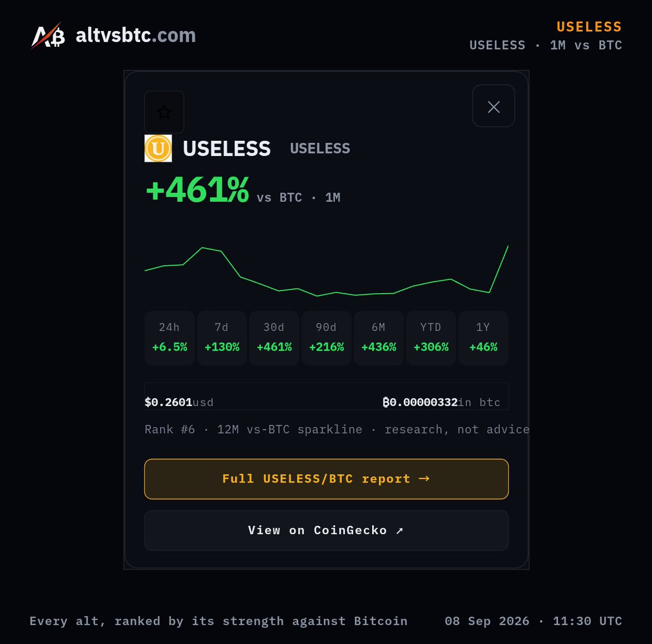Click the USELESS coin logo icon
Image resolution: width=652 pixels, height=644 pixels.
click(158, 148)
